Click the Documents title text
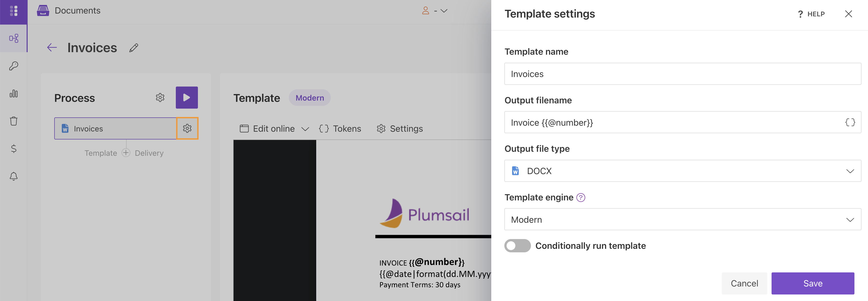This screenshot has height=301, width=868. 78,11
